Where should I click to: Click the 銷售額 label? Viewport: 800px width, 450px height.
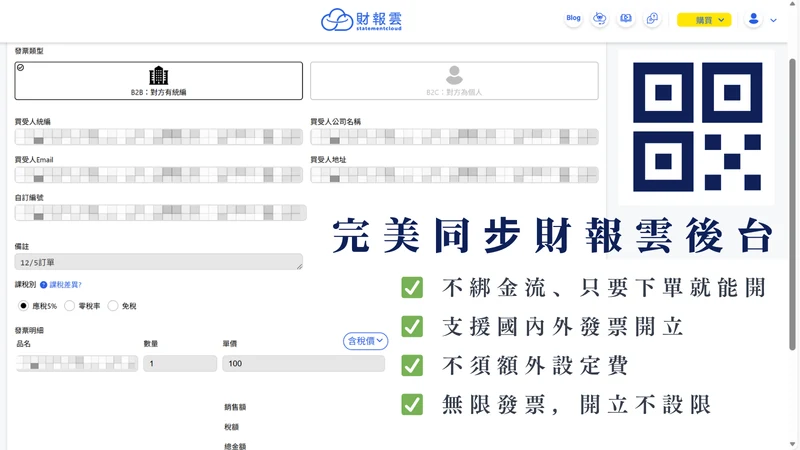(235, 407)
